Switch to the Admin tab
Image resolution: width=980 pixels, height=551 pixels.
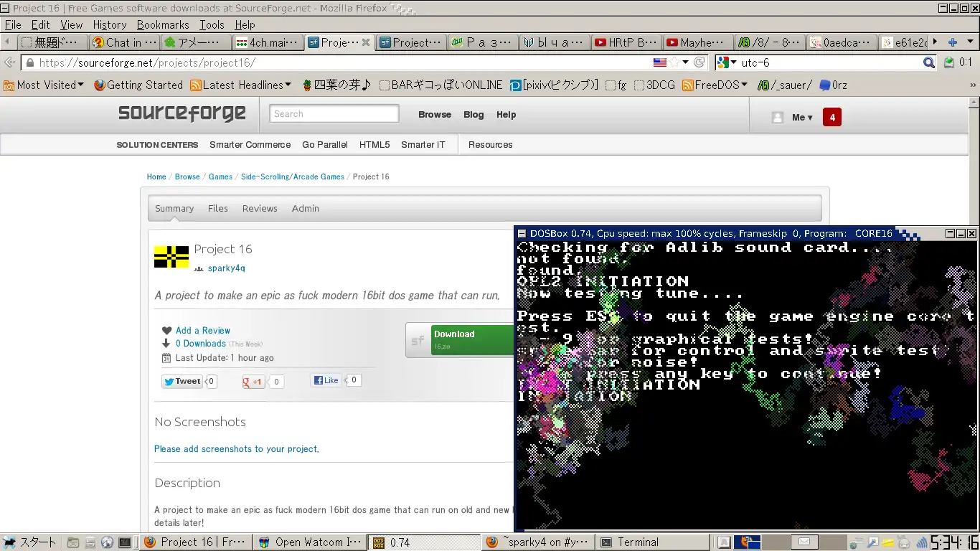click(x=306, y=209)
